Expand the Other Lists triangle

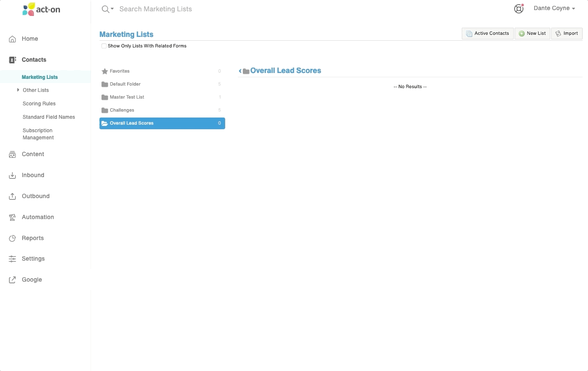18,90
